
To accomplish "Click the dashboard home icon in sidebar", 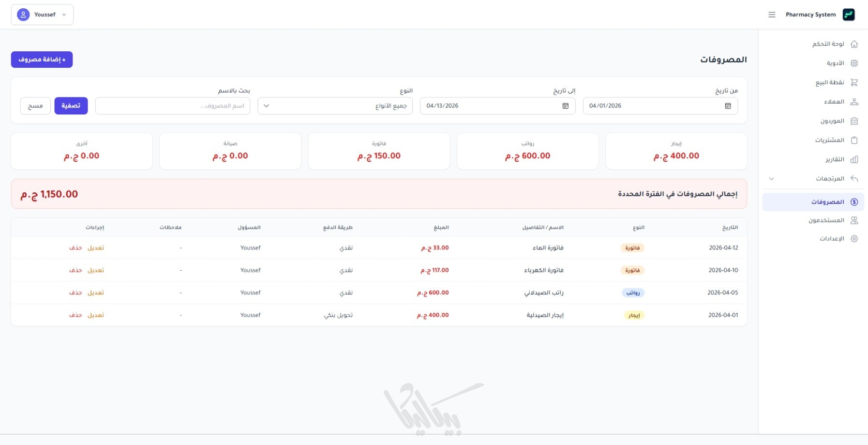I will (854, 44).
